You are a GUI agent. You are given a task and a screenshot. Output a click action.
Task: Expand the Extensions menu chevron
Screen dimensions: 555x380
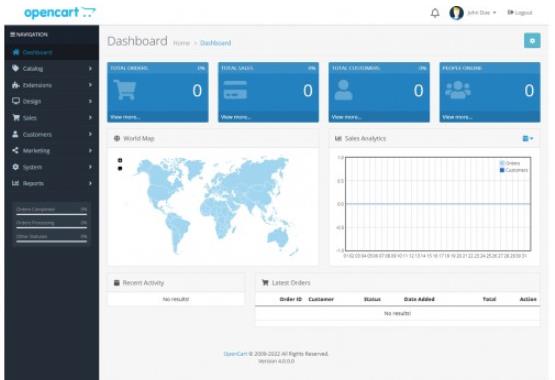pyautogui.click(x=90, y=85)
